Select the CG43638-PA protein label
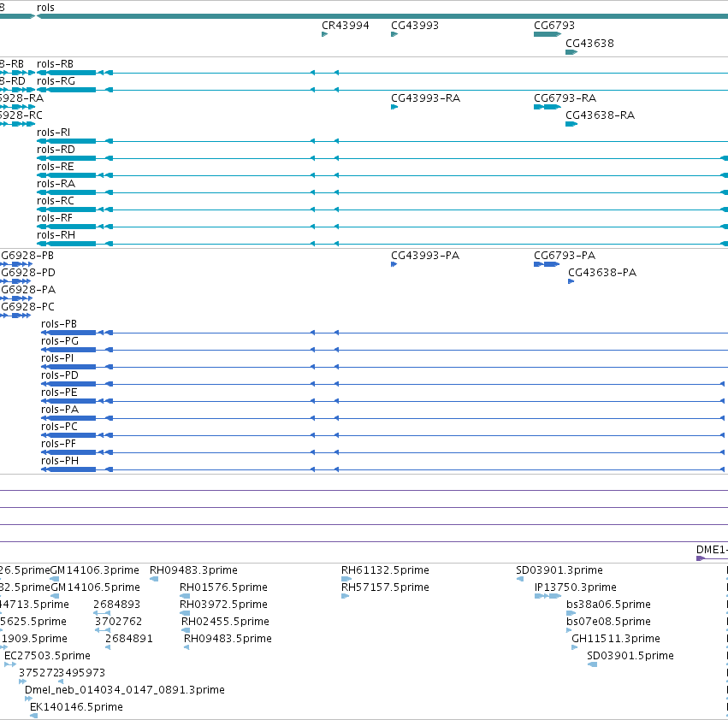Viewport: 728px width, 720px height. pos(602,273)
